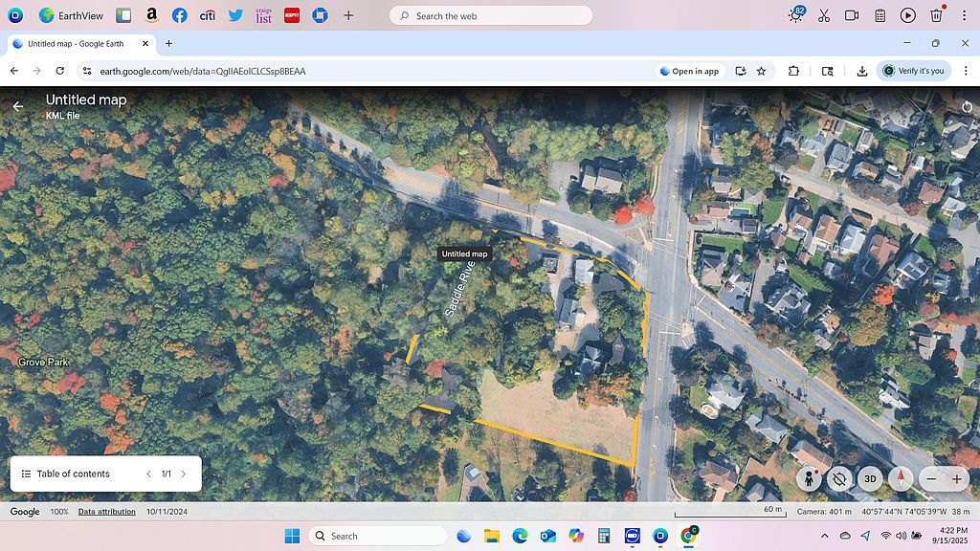Image resolution: width=980 pixels, height=551 pixels.
Task: Toggle the 3D view button
Action: pos(870,478)
